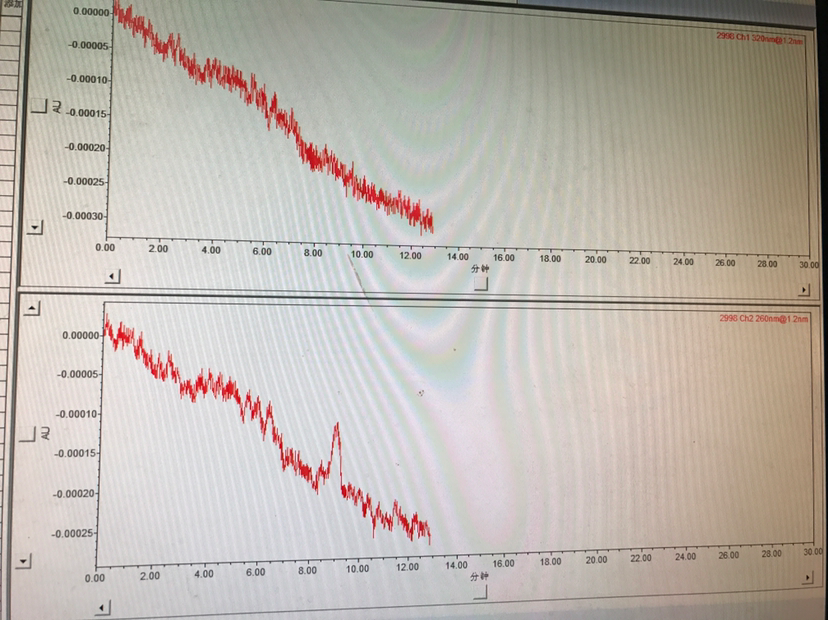Click the square button below 分钟 on Ch2 plot
The width and height of the screenshot is (828, 620).
480,593
